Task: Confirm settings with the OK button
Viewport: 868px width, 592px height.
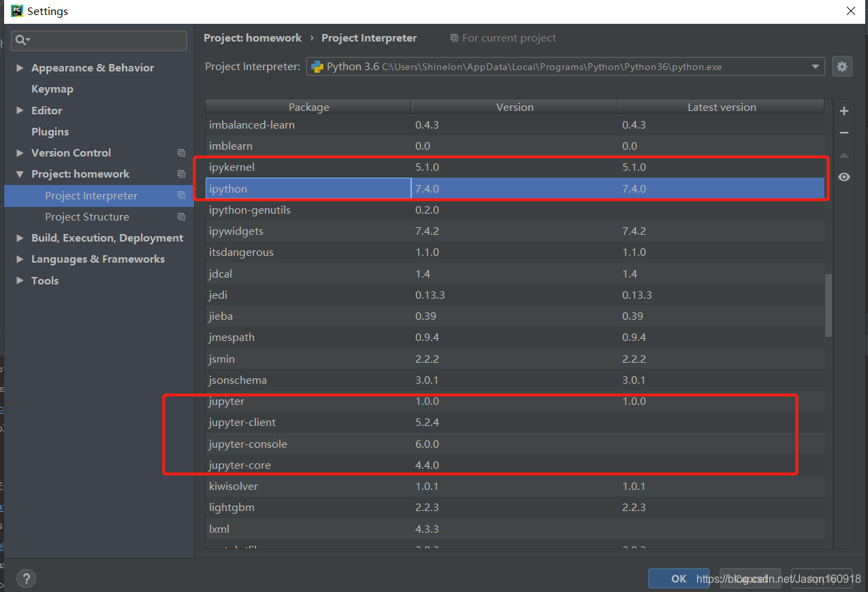Action: tap(679, 578)
